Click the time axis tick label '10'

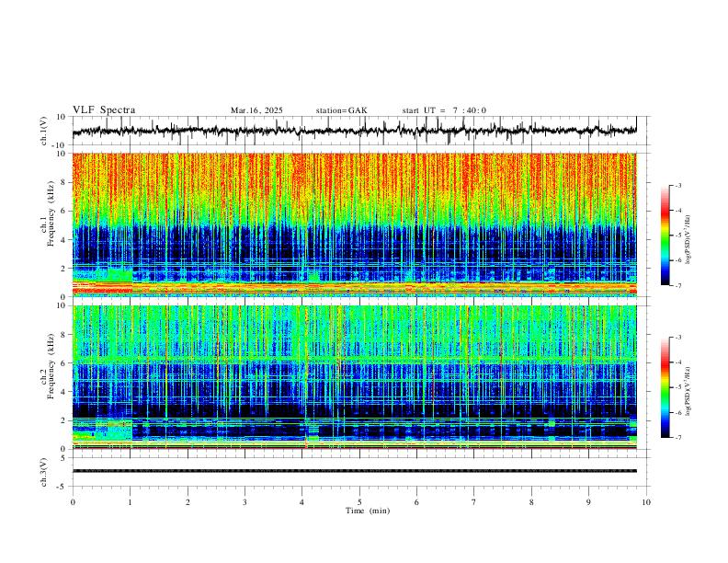coord(646,502)
